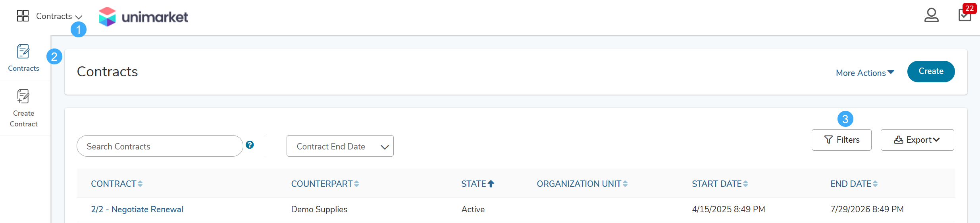The width and height of the screenshot is (980, 223).
Task: Select Create Contract in the sidebar
Action: point(23,108)
